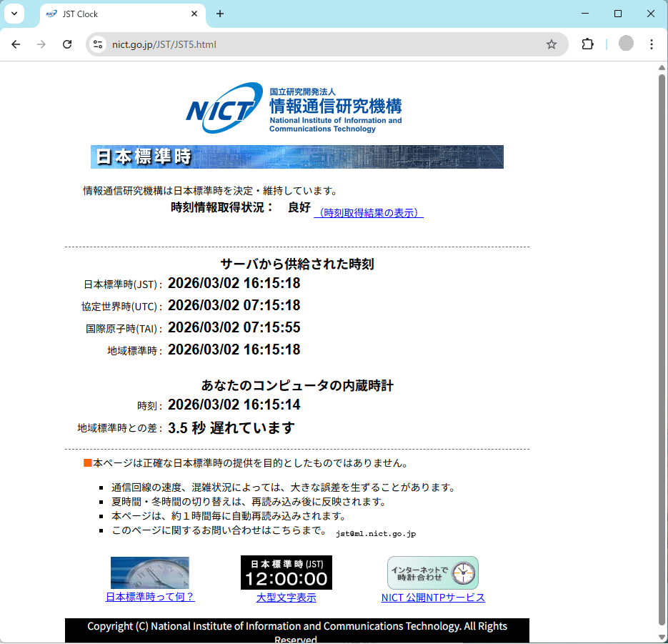Open a new tab with plus button
The image size is (668, 644).
[220, 14]
